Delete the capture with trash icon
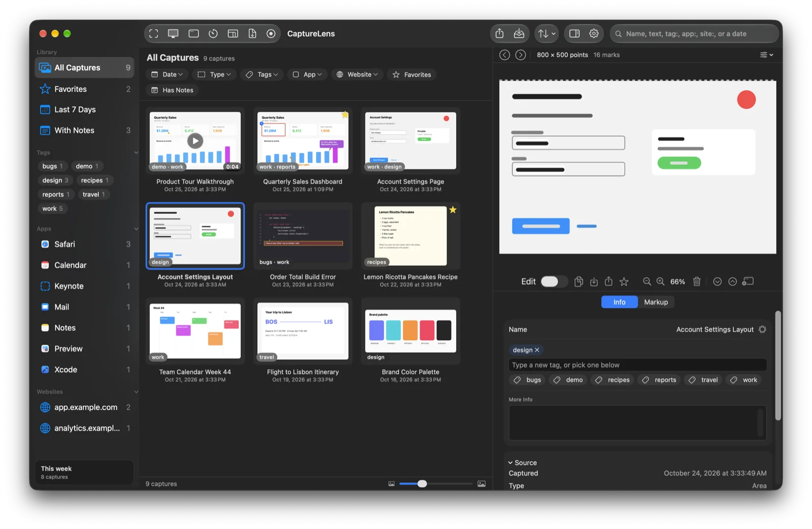The height and width of the screenshot is (529, 812). tap(697, 281)
